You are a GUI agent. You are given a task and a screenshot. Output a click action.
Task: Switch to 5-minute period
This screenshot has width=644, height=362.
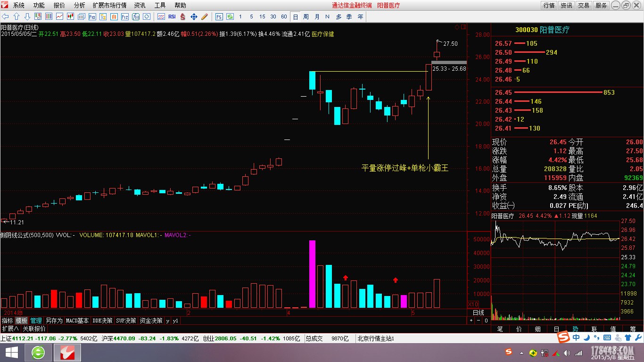(251, 16)
